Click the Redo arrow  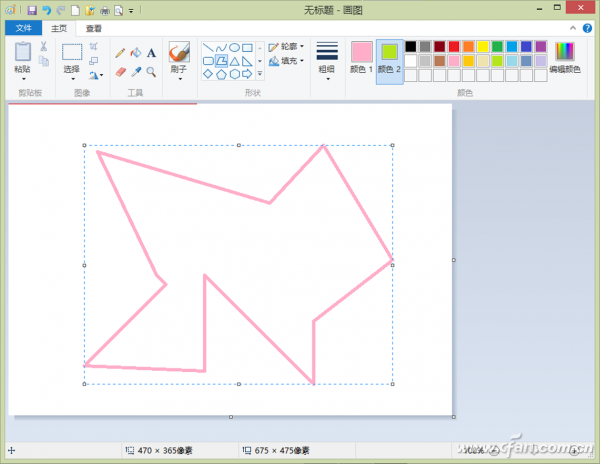(61, 10)
